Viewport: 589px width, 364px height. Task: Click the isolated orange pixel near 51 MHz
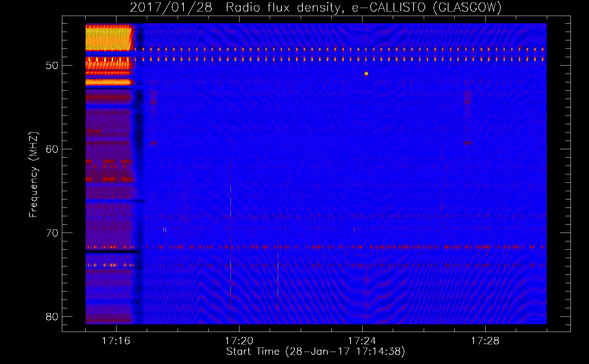(366, 74)
